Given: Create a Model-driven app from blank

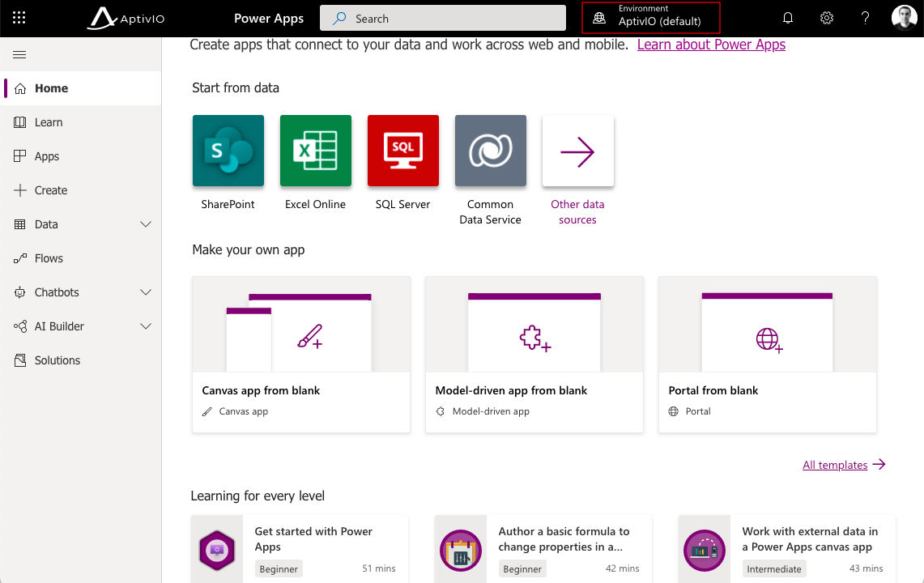Looking at the screenshot, I should click(x=534, y=355).
